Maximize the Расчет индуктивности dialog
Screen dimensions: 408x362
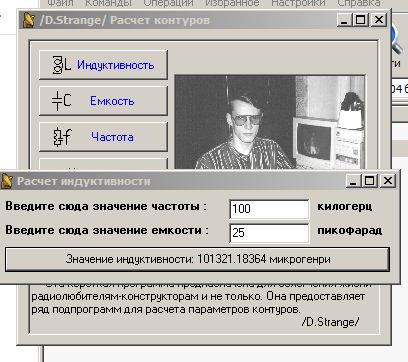pyautogui.click(x=370, y=181)
